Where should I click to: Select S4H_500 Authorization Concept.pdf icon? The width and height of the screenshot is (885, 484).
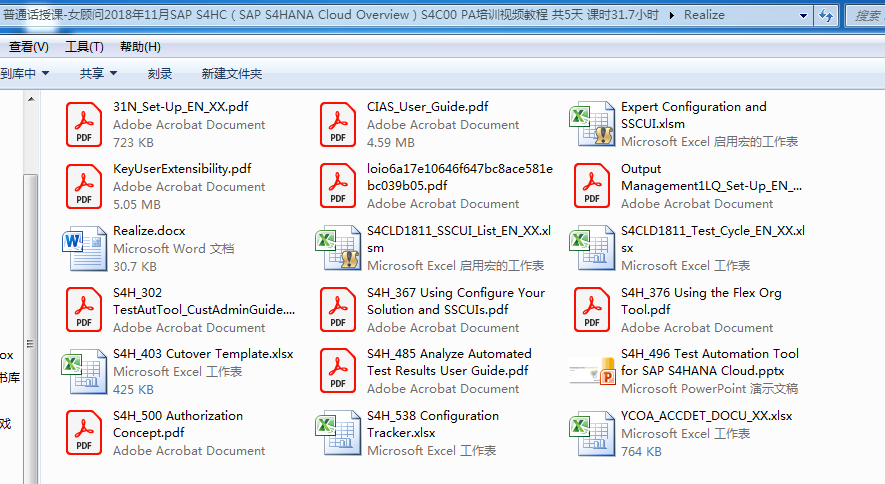click(x=84, y=433)
